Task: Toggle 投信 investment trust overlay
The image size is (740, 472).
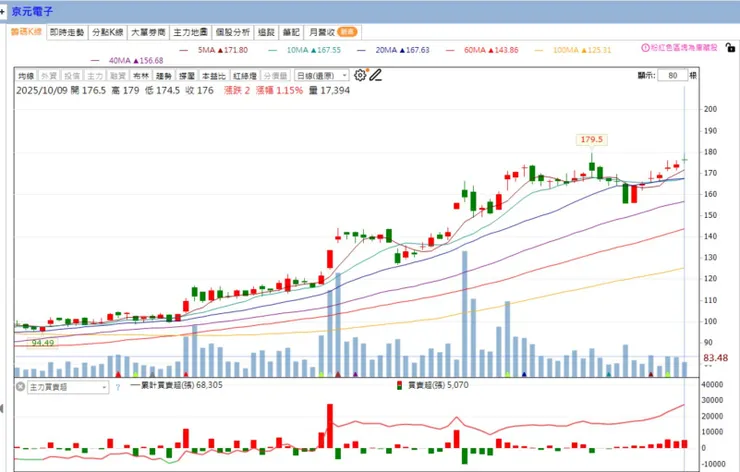Action: coord(72,76)
